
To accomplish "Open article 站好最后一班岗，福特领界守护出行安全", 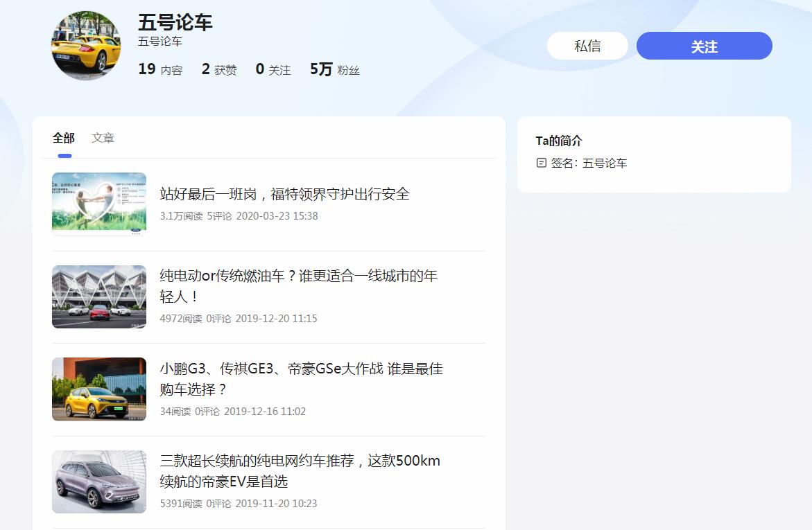I will [x=284, y=194].
